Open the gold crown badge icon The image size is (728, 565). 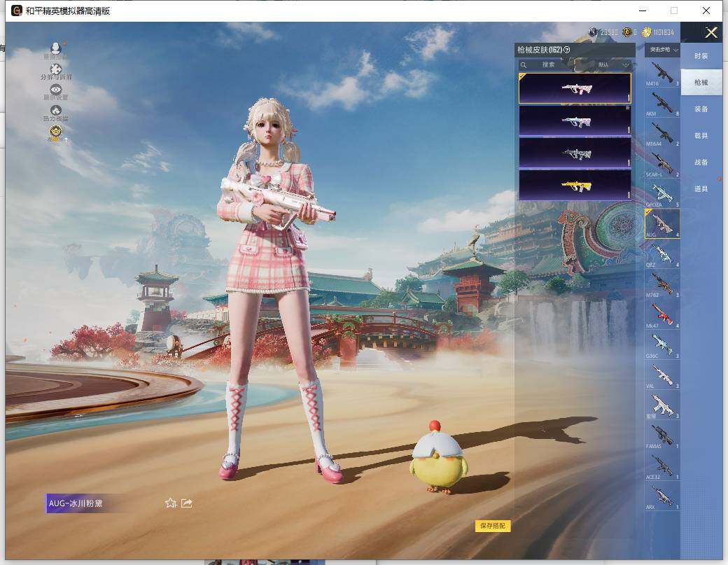click(56, 132)
